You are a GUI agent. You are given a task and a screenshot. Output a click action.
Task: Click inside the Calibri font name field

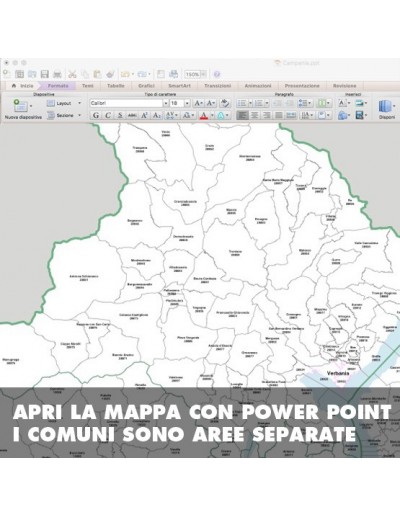click(x=126, y=103)
